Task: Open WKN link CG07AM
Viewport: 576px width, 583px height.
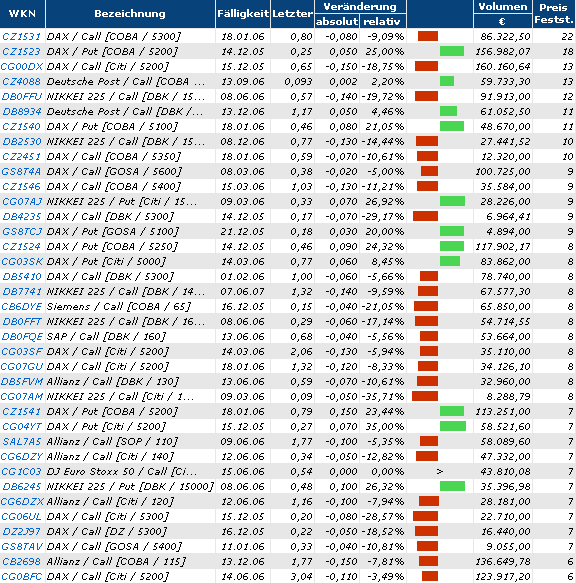Action: click(22, 396)
